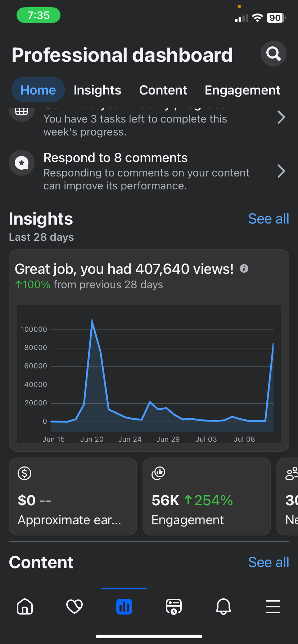Open the heart icon tab in bottom bar
This screenshot has height=644, width=298.
point(74,607)
